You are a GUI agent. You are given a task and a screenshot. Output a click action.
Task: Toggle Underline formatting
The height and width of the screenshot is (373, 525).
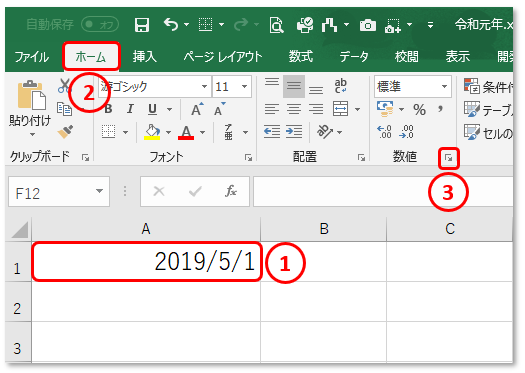coord(152,109)
